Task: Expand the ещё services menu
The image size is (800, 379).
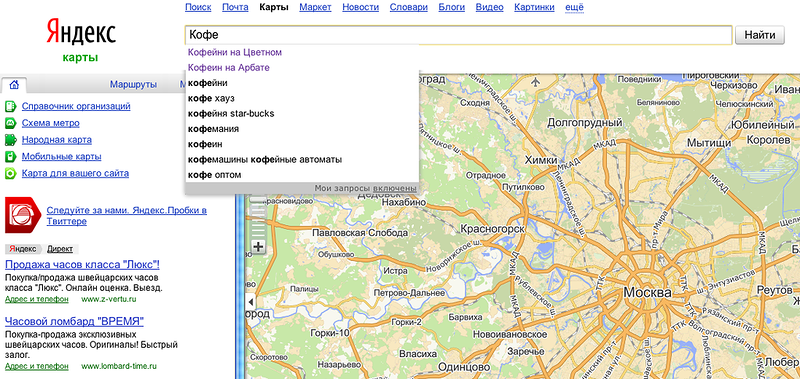Action: point(574,7)
